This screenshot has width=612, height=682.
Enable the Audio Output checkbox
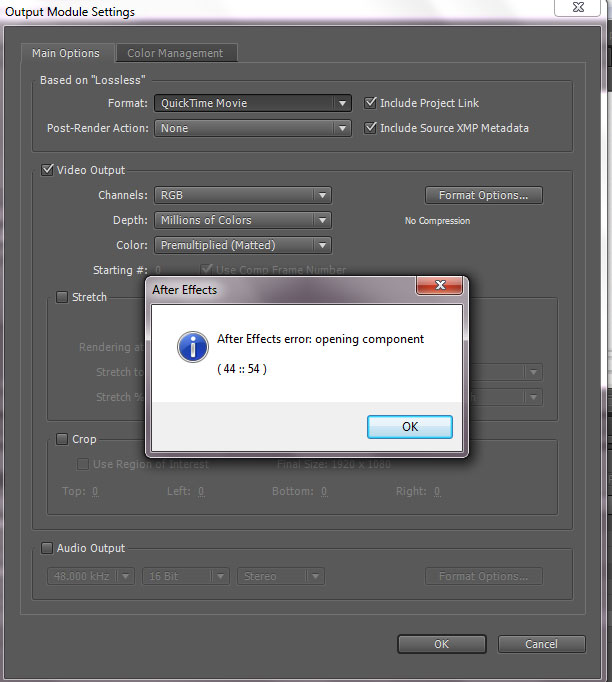tap(47, 548)
